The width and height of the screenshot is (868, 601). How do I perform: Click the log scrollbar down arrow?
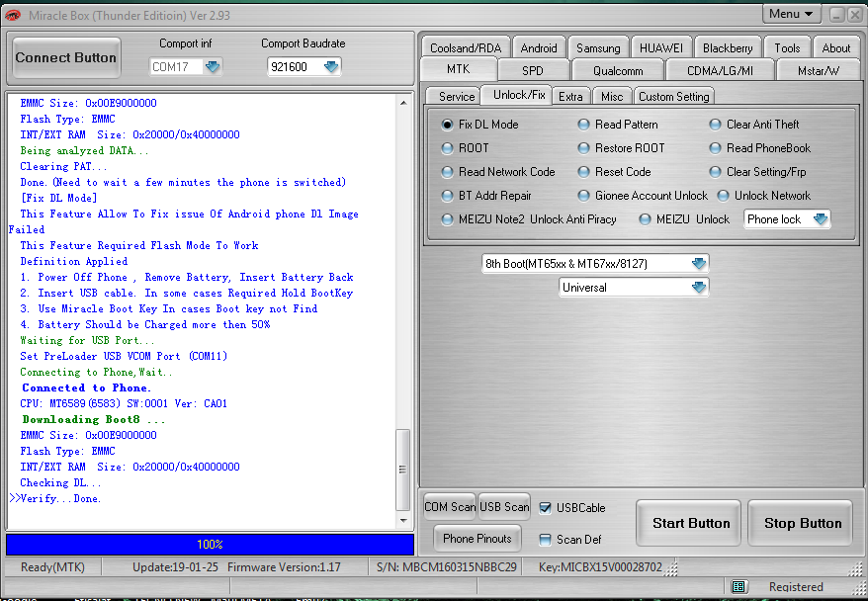click(x=403, y=520)
